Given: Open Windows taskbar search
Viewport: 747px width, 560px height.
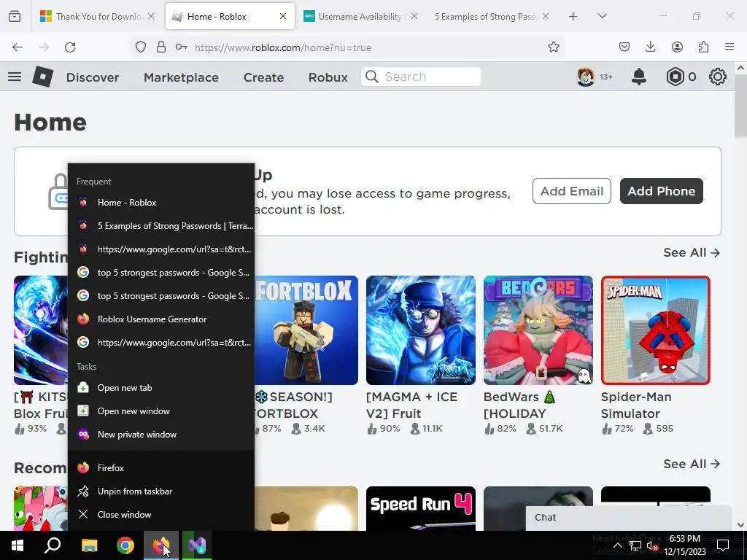Looking at the screenshot, I should click(x=53, y=545).
